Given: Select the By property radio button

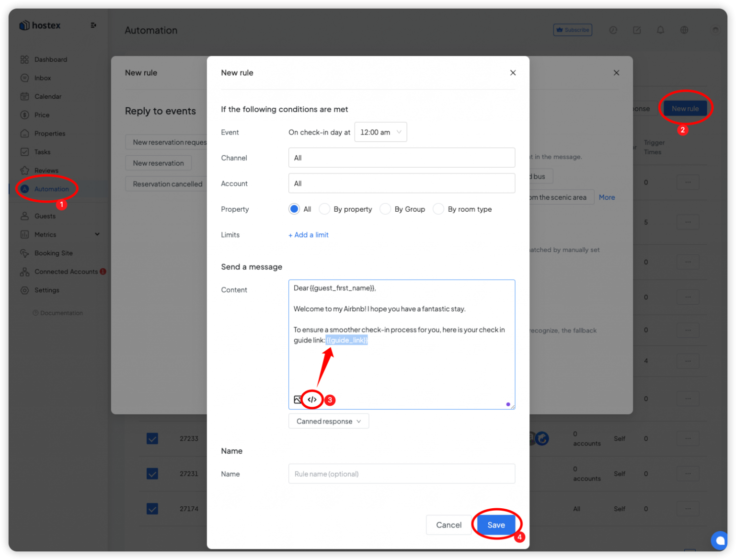Looking at the screenshot, I should tap(324, 209).
